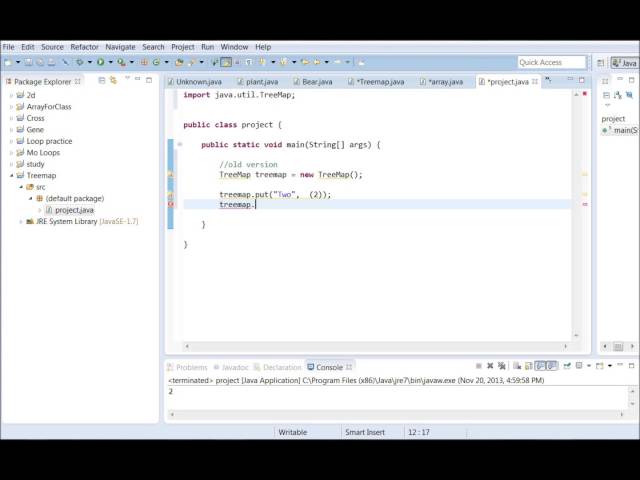Open the File menu
Viewport: 640px width, 480px height.
[x=8, y=47]
